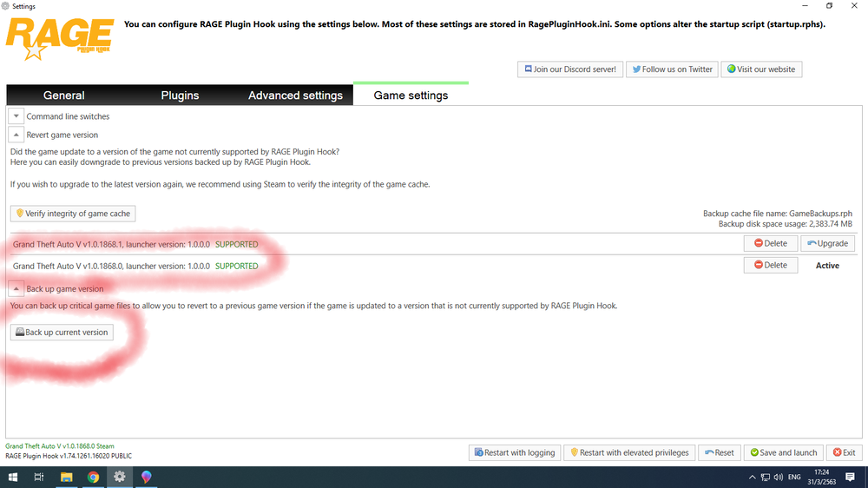Expand Command line switches section

16,116
